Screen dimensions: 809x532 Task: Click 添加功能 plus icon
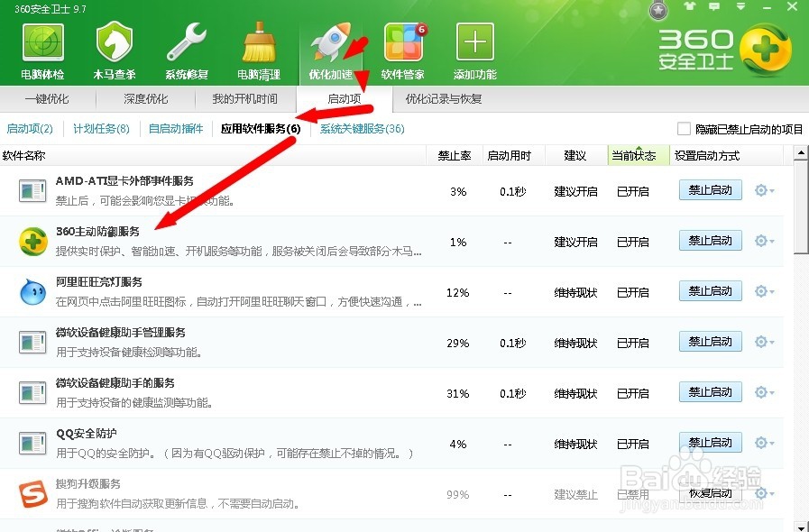click(x=475, y=42)
